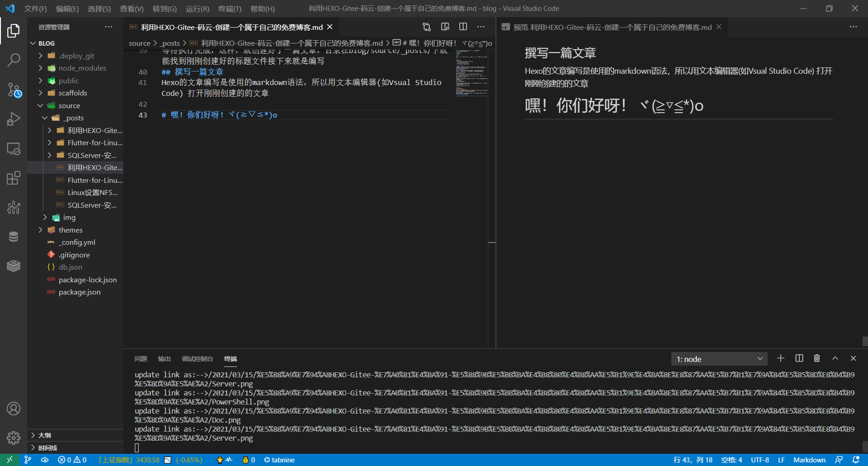Open the Extensions view
The height and width of the screenshot is (466, 868).
click(x=14, y=178)
